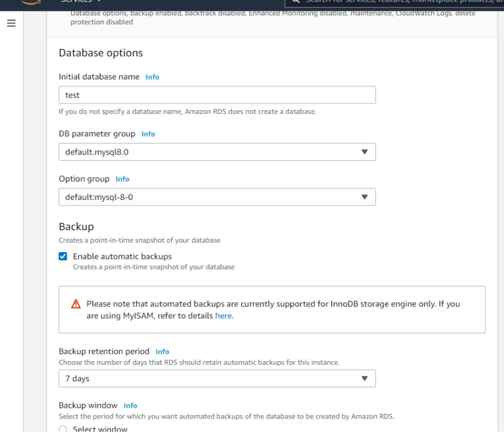Click the Initial database name field
The height and width of the screenshot is (433, 504).
pyautogui.click(x=217, y=95)
